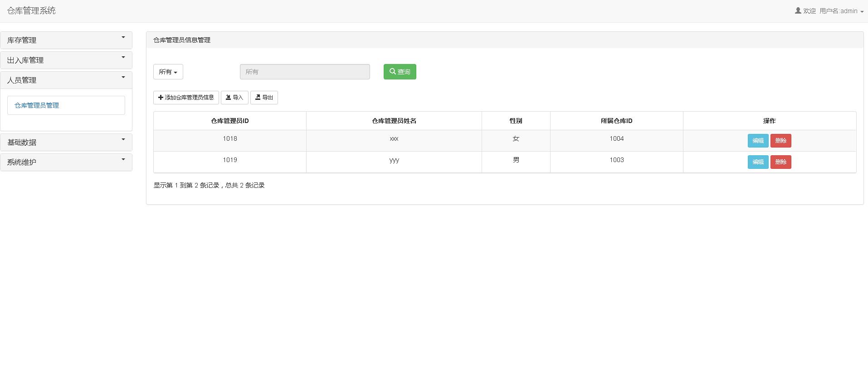Delete the row for manager yyy

[x=780, y=162]
